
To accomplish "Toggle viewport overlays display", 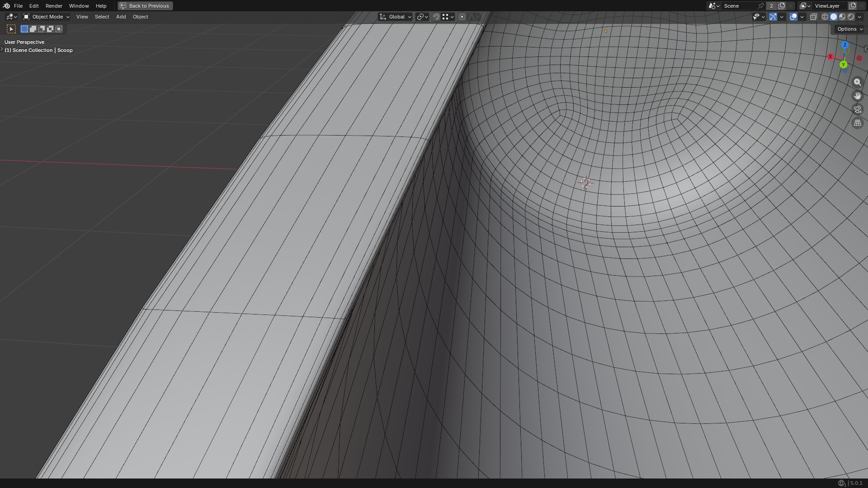I will coord(793,17).
